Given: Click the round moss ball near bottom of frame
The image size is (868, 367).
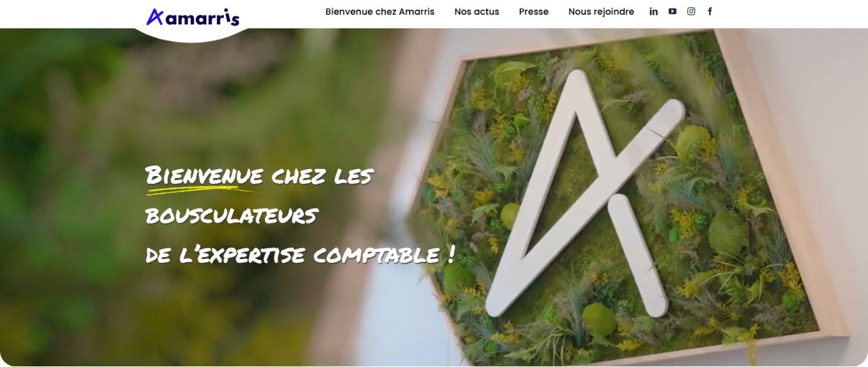Looking at the screenshot, I should coord(599,319).
